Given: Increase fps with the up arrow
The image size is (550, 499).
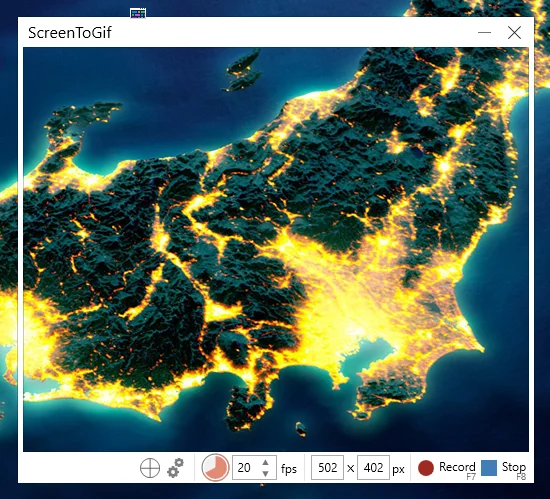Looking at the screenshot, I should (x=266, y=462).
